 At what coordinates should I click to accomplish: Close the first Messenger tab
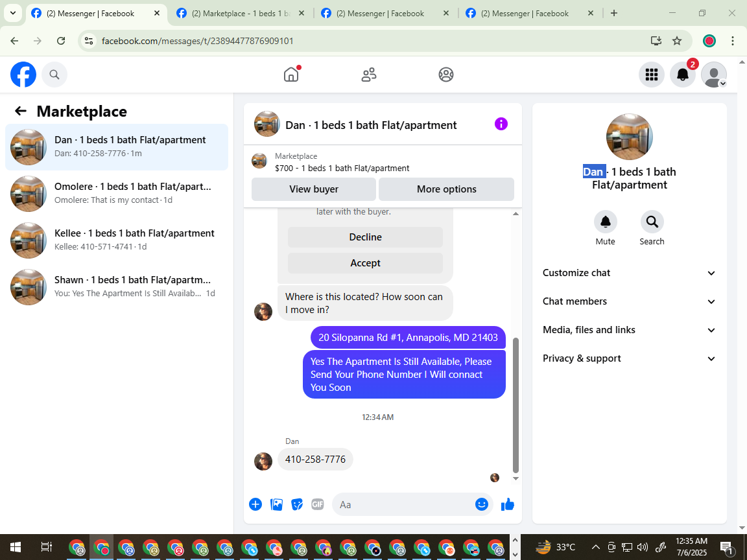click(157, 14)
